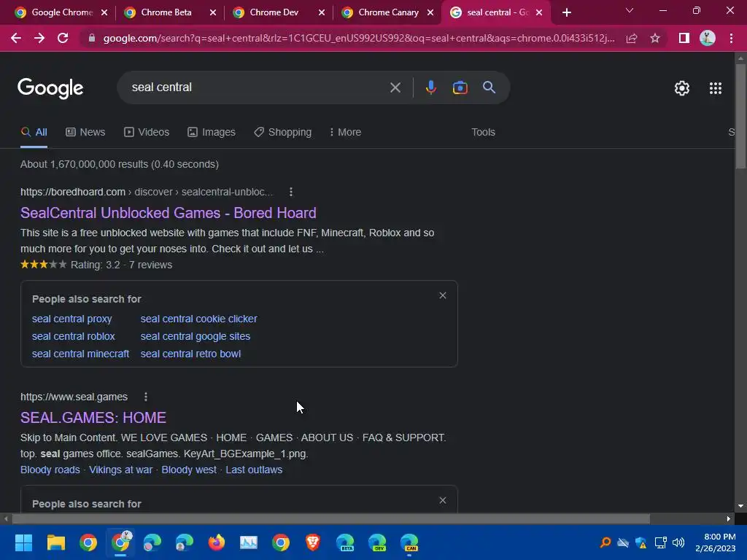The image size is (747, 560).
Task: Submit search using the magnifier icon
Action: [489, 87]
